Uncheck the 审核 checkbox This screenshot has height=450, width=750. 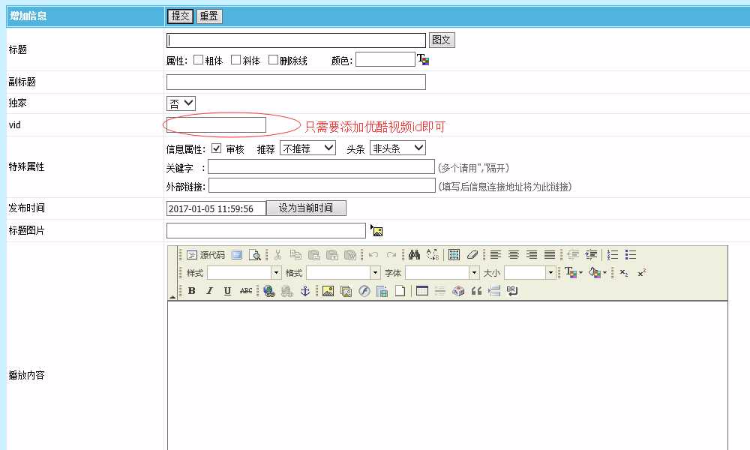216,148
